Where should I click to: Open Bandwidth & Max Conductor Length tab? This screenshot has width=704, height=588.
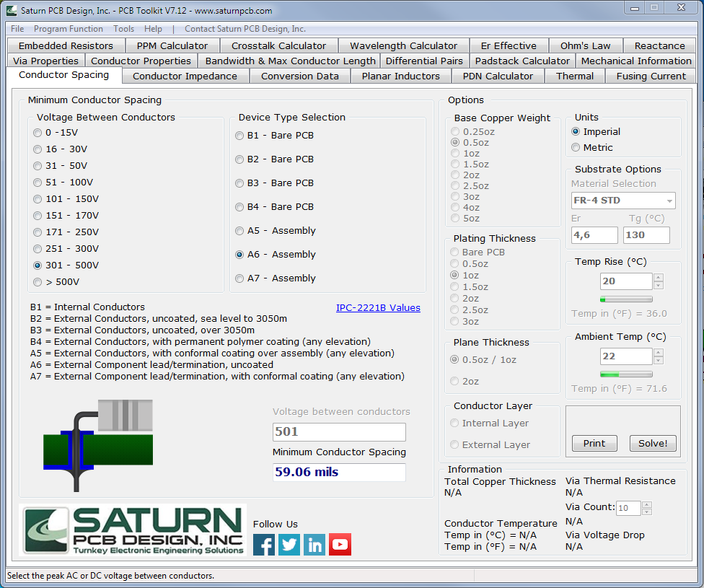tap(291, 61)
